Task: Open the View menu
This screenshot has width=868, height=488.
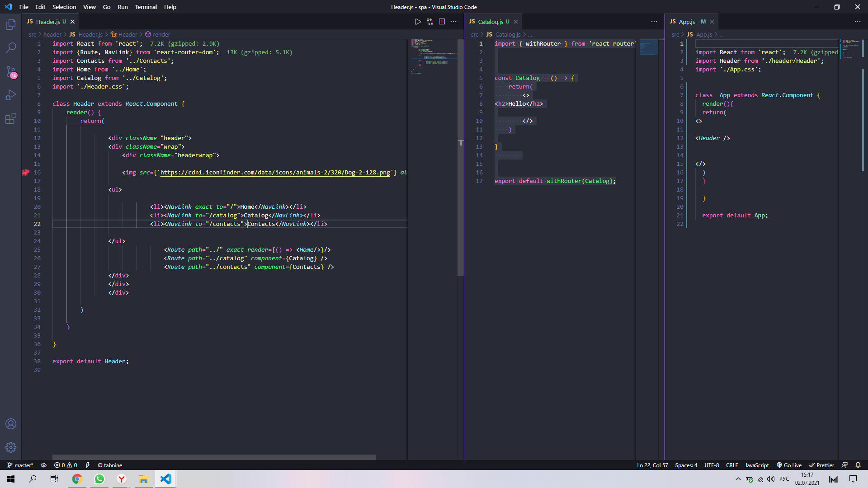Action: point(90,7)
